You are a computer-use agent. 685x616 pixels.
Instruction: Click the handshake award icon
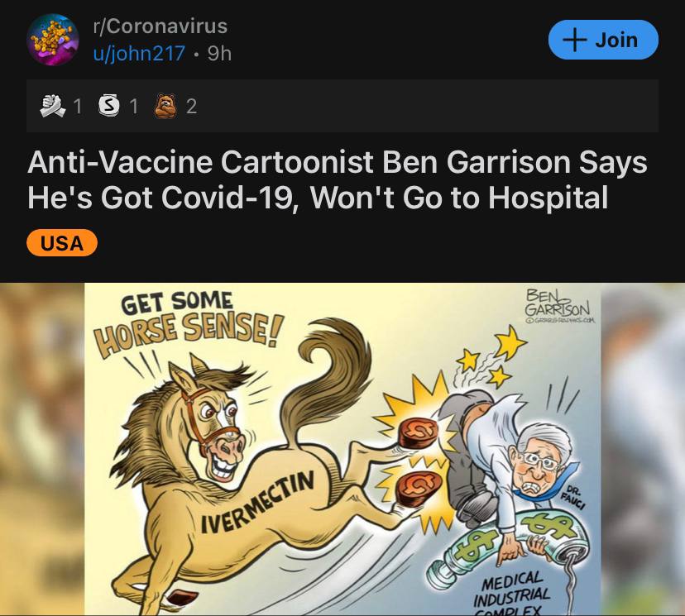click(x=53, y=106)
